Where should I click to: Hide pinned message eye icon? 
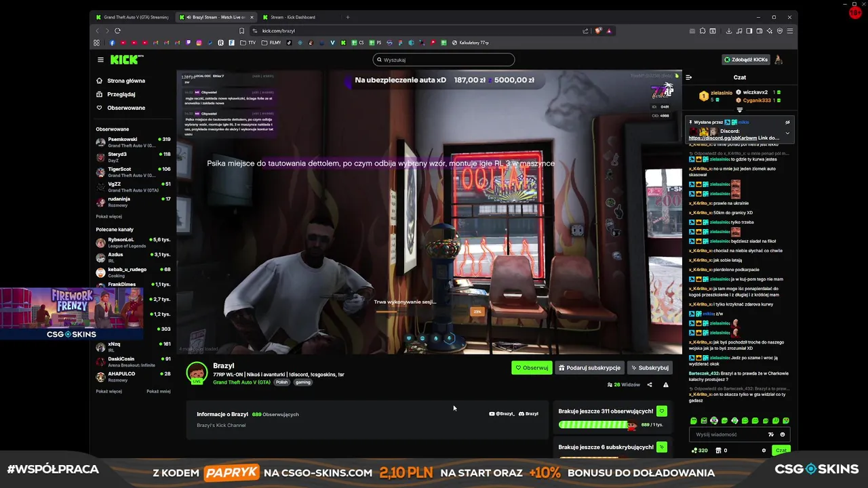787,123
